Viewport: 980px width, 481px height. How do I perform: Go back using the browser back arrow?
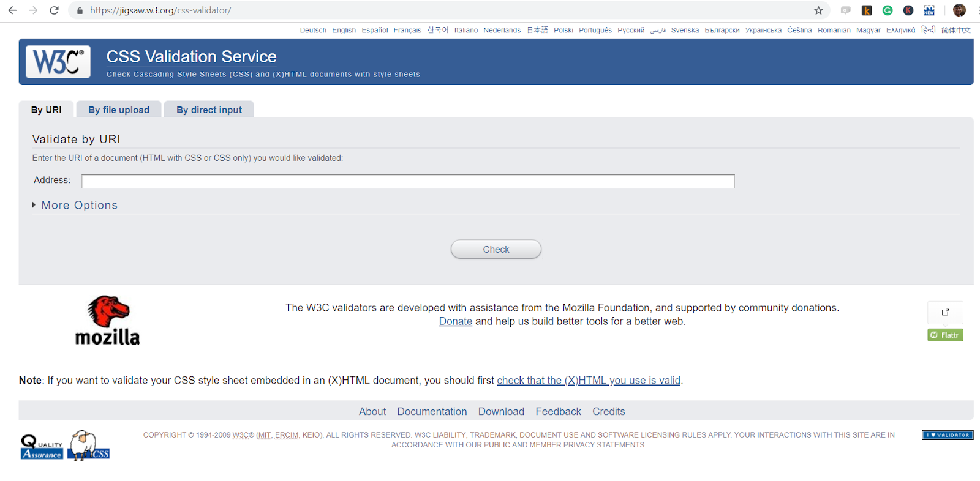point(12,10)
